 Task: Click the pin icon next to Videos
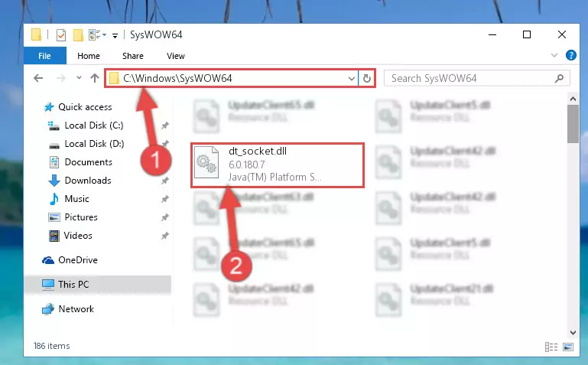tap(164, 236)
